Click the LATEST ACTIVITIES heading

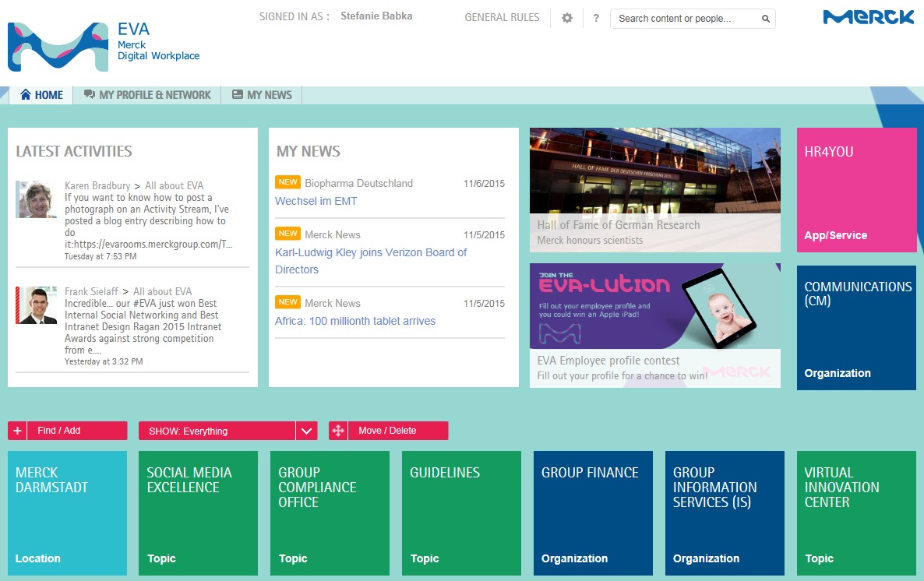pos(74,151)
